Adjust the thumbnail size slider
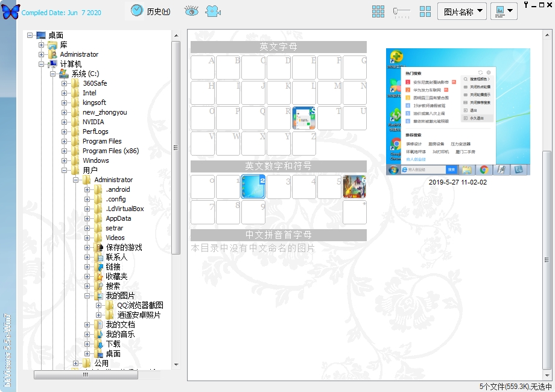The image size is (555, 392). tap(401, 12)
